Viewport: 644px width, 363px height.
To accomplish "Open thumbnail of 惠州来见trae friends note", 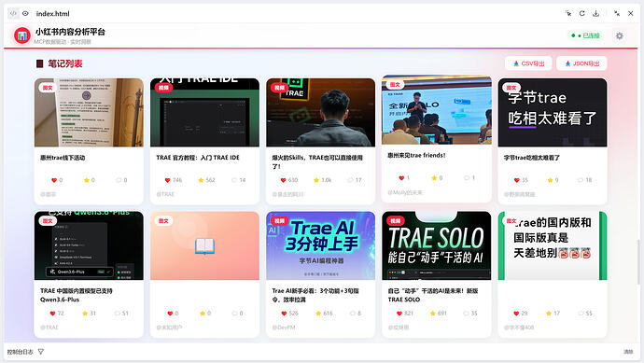I will click(x=437, y=110).
